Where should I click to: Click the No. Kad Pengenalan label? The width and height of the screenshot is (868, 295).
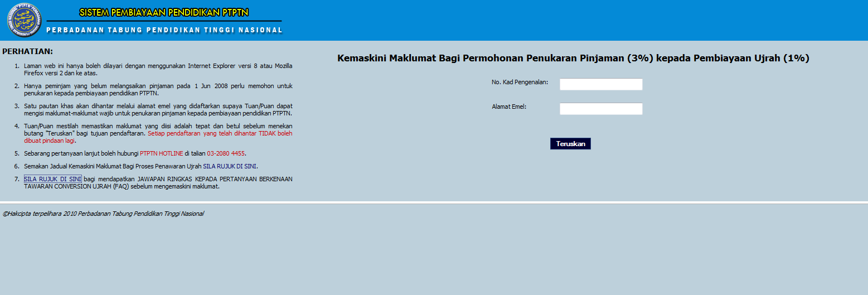click(x=520, y=82)
